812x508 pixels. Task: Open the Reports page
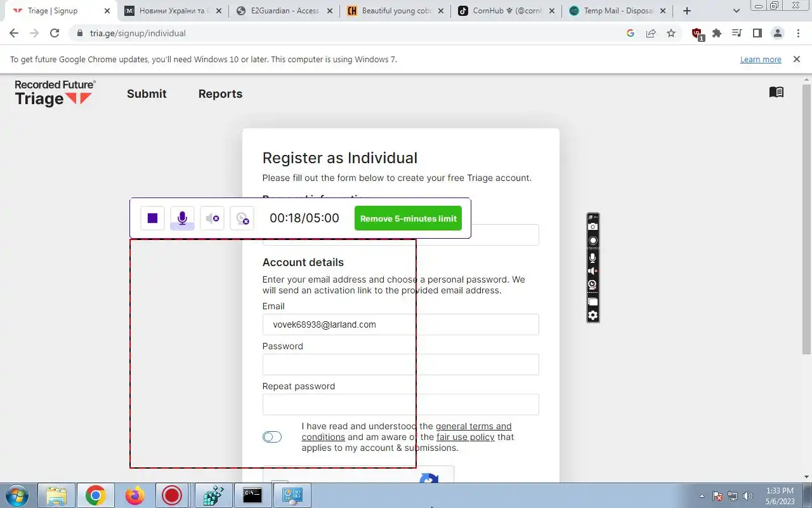tap(220, 93)
